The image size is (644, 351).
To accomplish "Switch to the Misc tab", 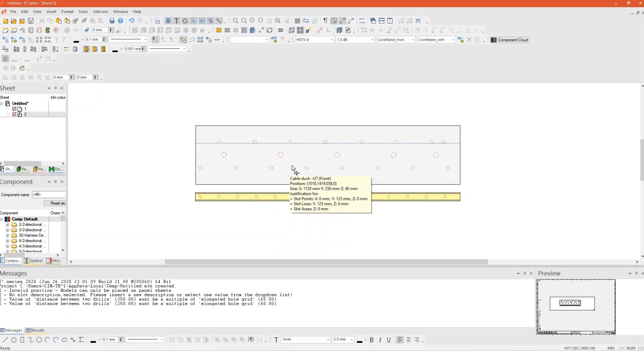I will click(x=53, y=261).
